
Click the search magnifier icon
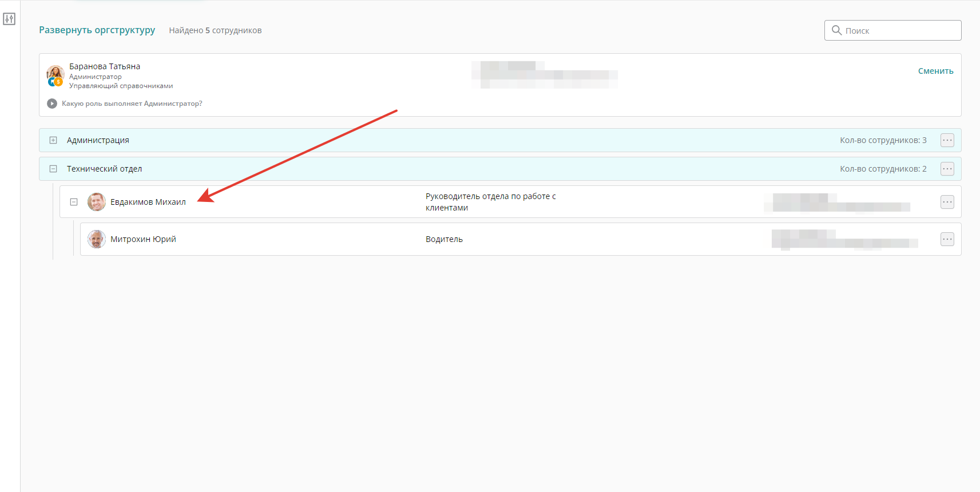(836, 30)
